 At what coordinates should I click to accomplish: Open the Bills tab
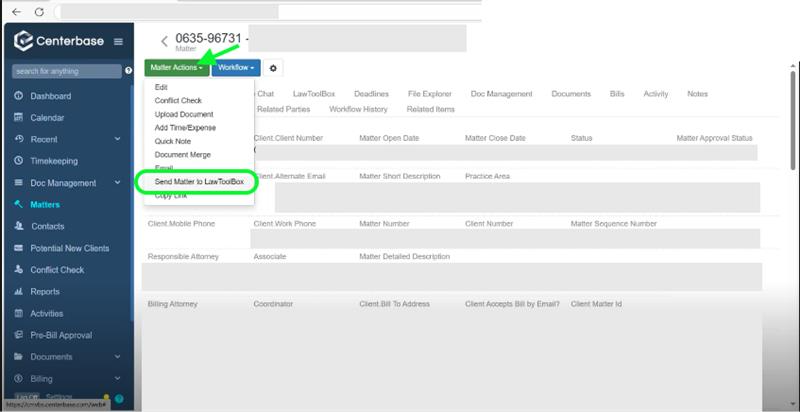click(617, 94)
